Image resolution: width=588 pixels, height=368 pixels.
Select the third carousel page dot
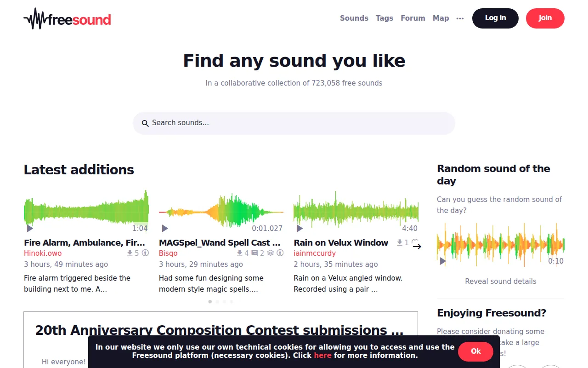(224, 302)
